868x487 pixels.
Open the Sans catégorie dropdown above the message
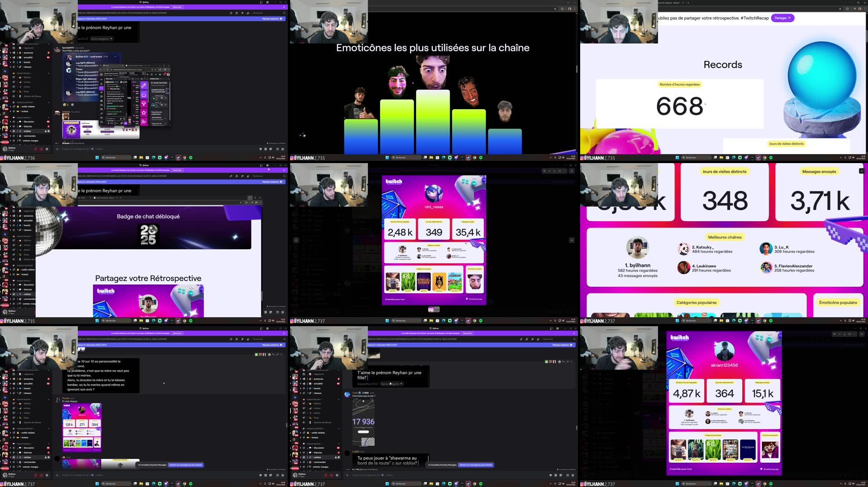click(x=102, y=38)
